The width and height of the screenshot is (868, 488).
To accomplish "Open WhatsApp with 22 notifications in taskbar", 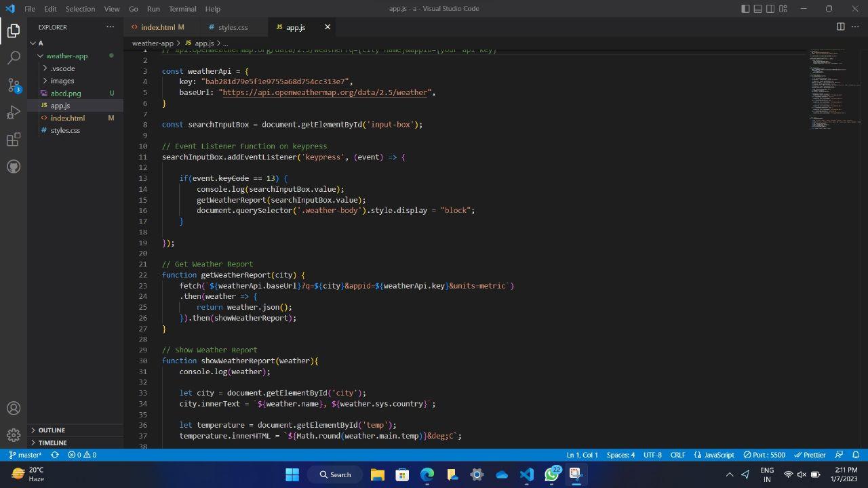I will [552, 474].
